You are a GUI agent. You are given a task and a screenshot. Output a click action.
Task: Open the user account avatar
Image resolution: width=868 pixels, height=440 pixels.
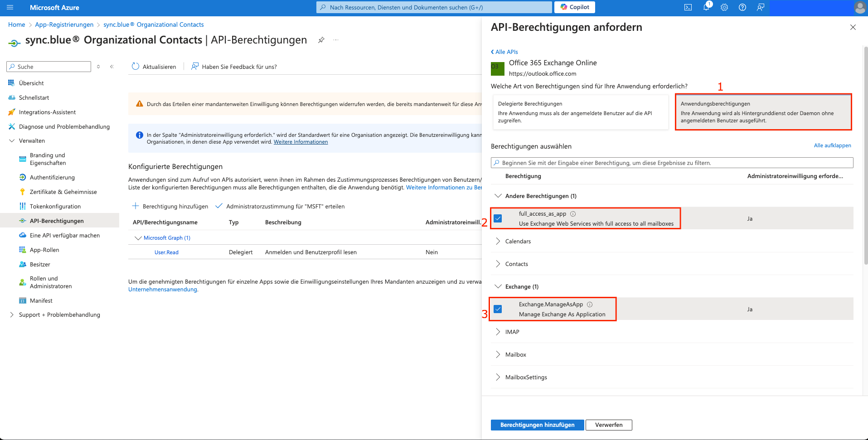860,7
